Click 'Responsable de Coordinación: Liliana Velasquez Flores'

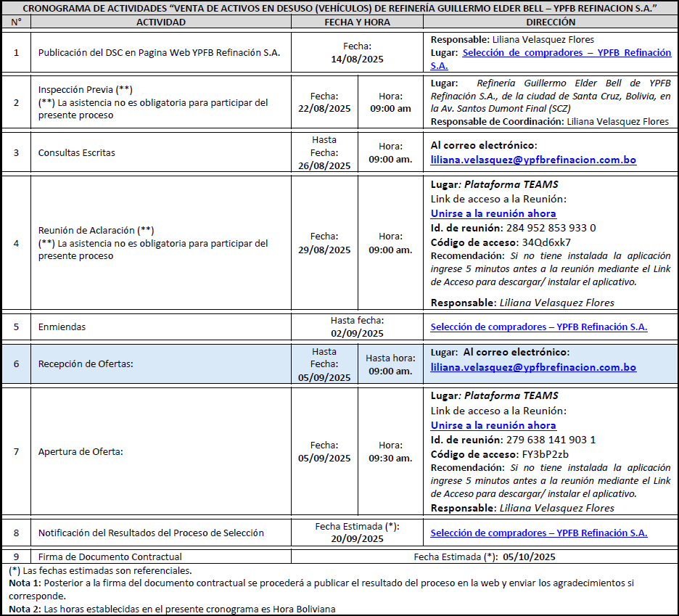tap(550, 122)
